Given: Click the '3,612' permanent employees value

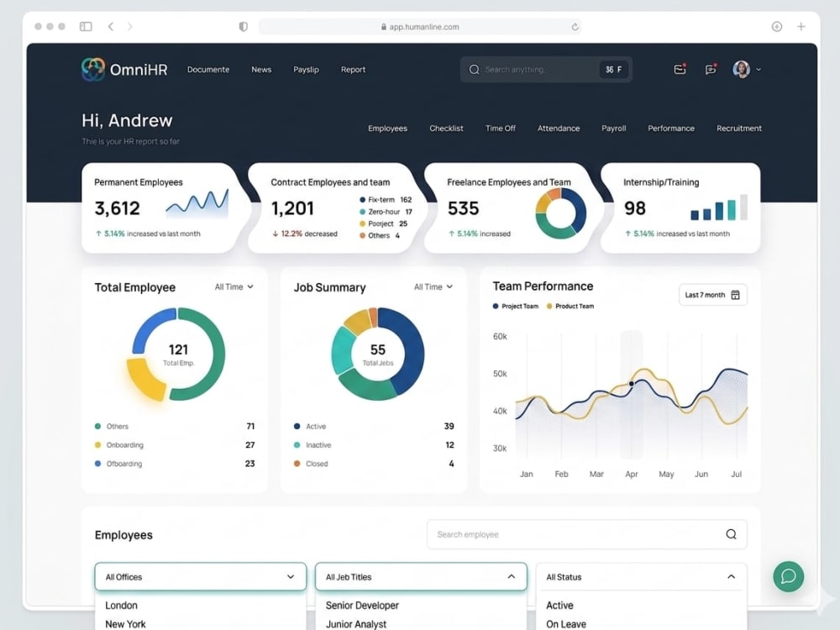Looking at the screenshot, I should tap(118, 208).
